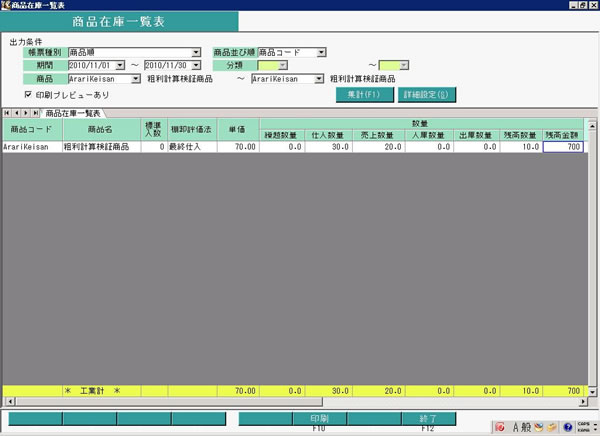Open the first 商品 ArariKeisan dropdown
The height and width of the screenshot is (436, 600).
point(136,79)
